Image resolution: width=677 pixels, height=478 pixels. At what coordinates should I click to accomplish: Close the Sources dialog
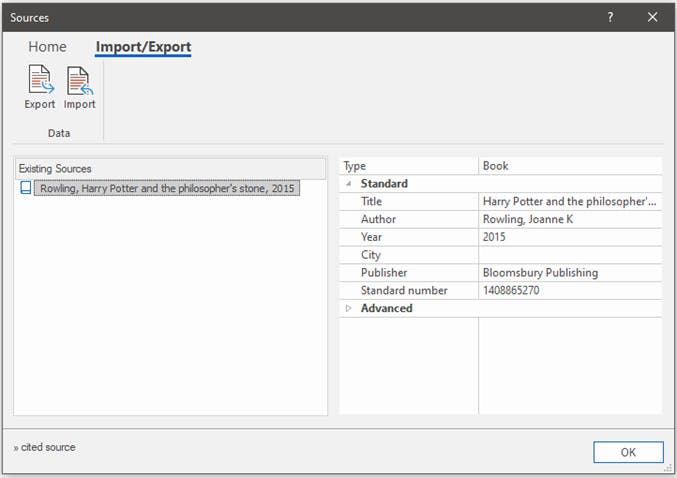coord(652,17)
